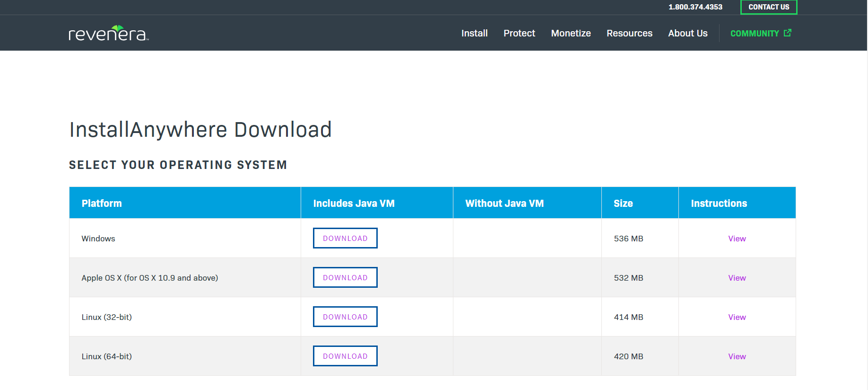Open the Resources menu

point(629,33)
